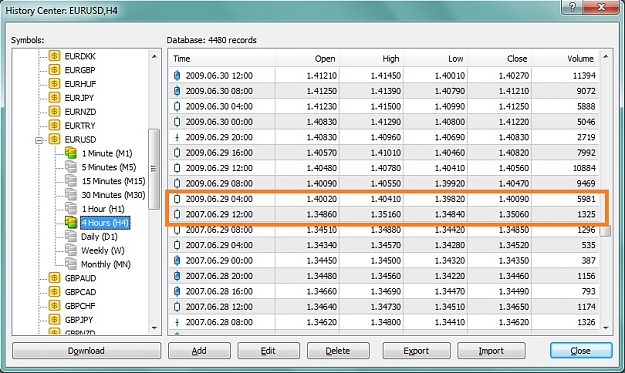This screenshot has height=373, width=625.
Task: Click the GBPCHF symbol icon
Action: (x=54, y=306)
